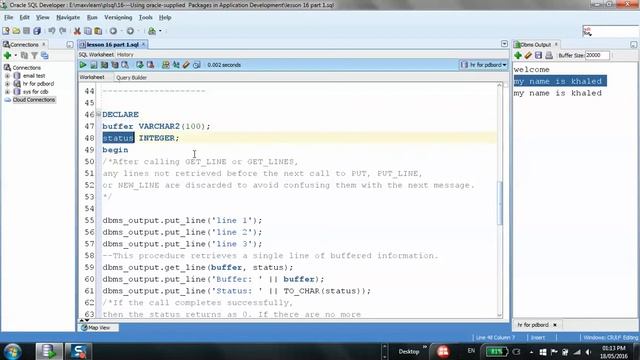Click the Undo icon
This screenshot has width=640, height=360.
pos(52,31)
